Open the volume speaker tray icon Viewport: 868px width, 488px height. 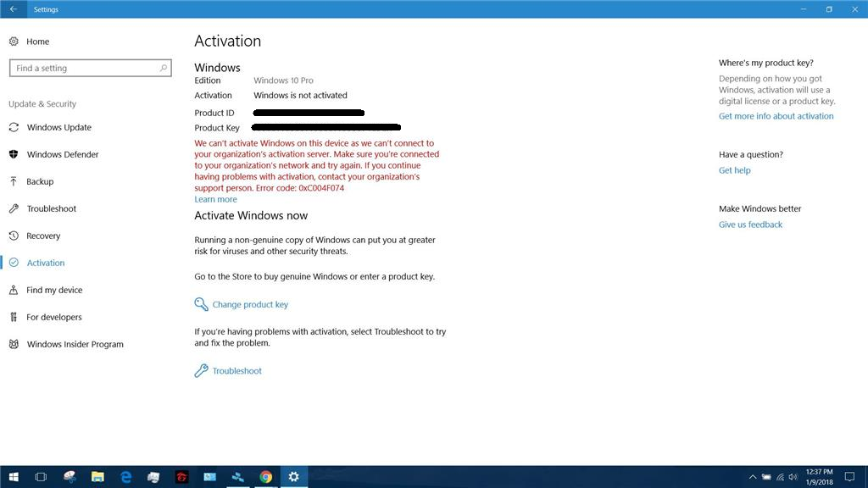(793, 477)
